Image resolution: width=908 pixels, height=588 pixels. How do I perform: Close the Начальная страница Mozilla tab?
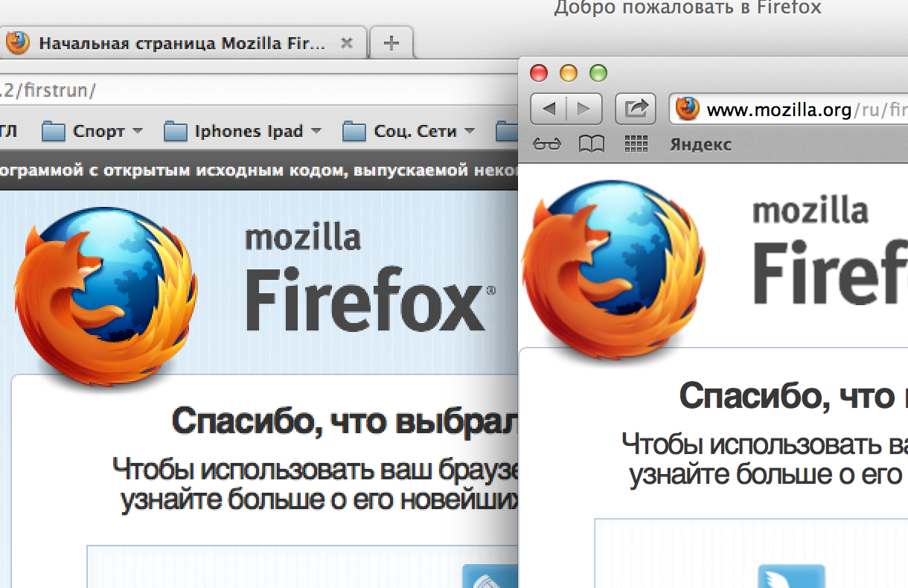[x=346, y=43]
